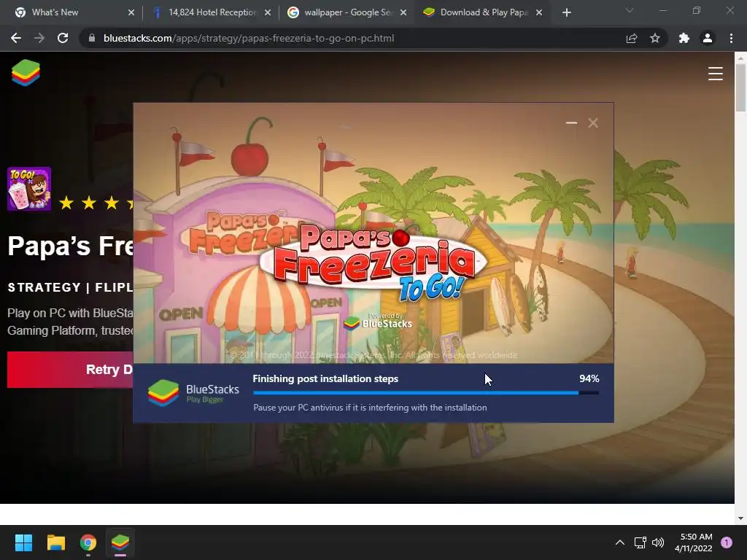Screen dimensions: 747x560
Task: Bookmark this page with the star icon
Action: (x=655, y=38)
